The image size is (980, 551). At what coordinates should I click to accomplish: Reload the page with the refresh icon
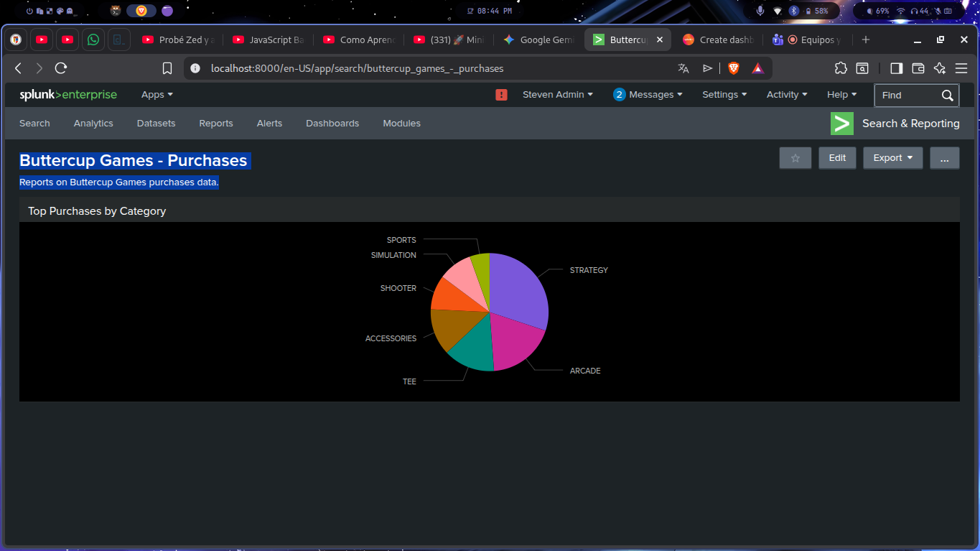click(x=61, y=68)
